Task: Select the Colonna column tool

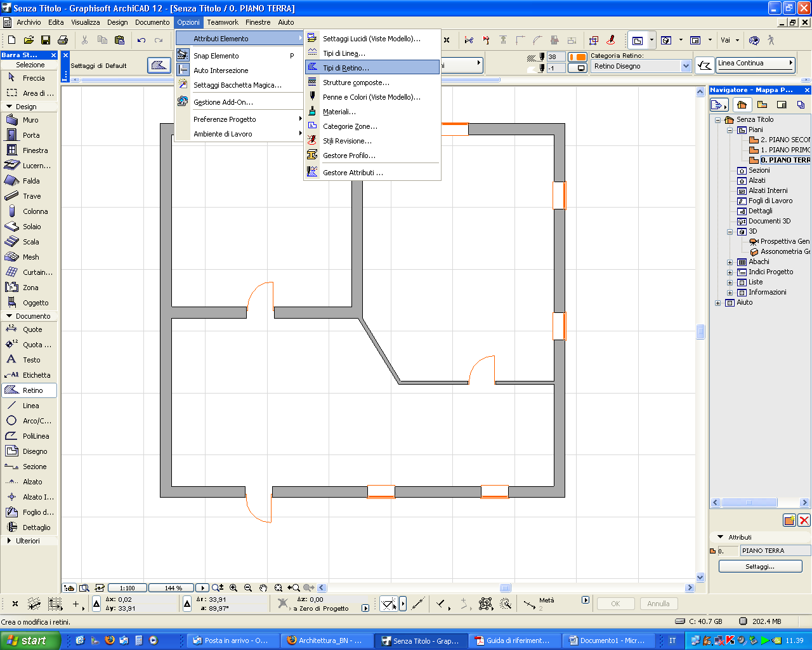Action: [29, 211]
